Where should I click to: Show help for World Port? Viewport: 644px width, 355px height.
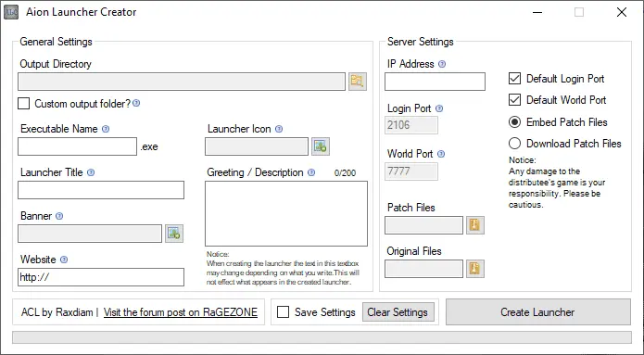coord(441,154)
